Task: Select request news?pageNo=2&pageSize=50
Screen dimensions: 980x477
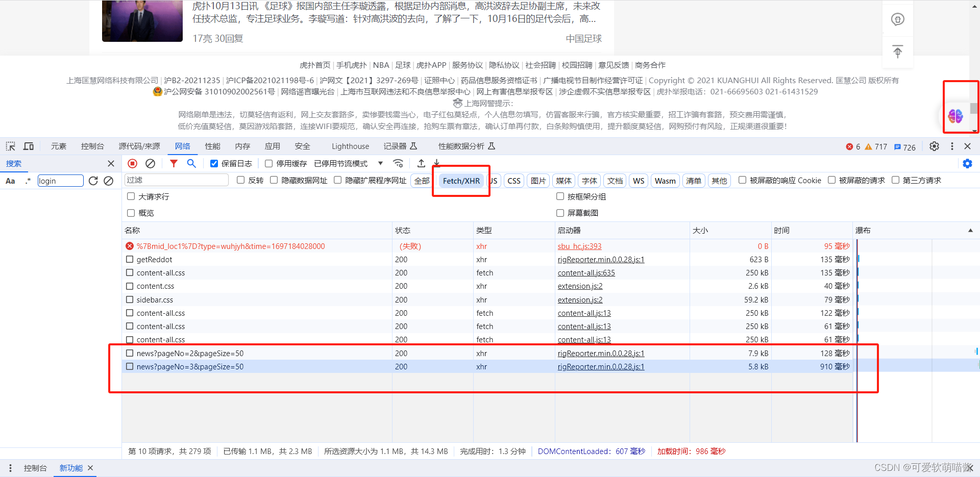Action: pos(487,353)
